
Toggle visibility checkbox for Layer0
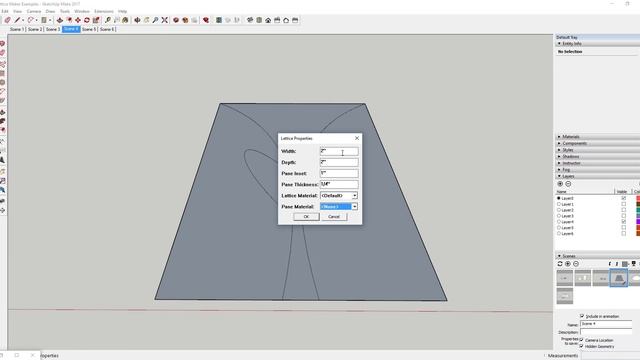(x=623, y=198)
